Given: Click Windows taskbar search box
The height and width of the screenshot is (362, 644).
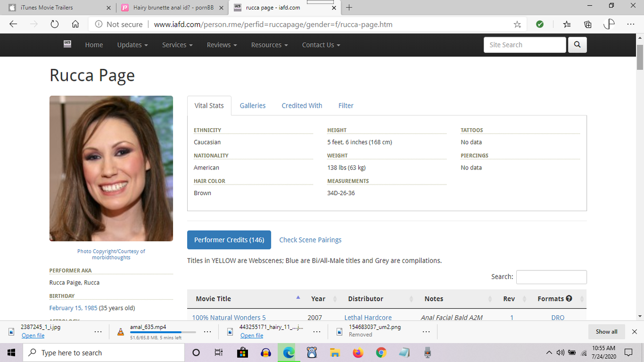Looking at the screenshot, I should pos(104,352).
